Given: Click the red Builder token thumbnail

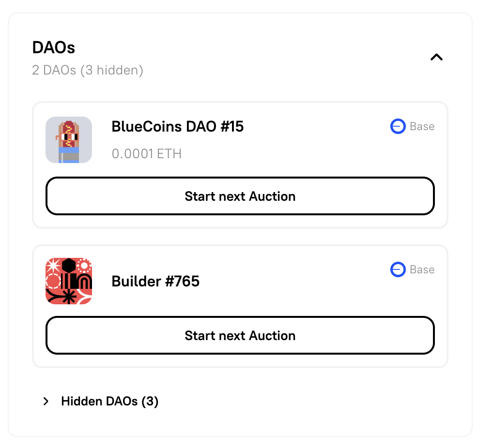Looking at the screenshot, I should pyautogui.click(x=69, y=281).
